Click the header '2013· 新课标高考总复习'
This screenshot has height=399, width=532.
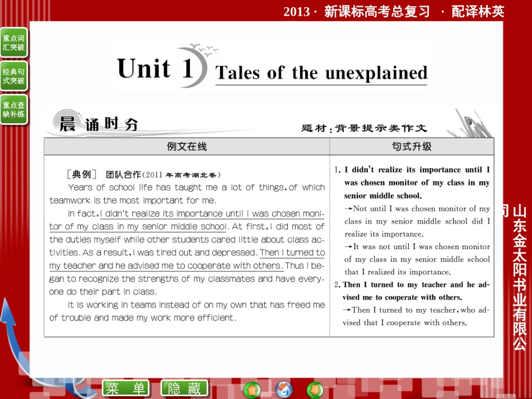point(356,12)
